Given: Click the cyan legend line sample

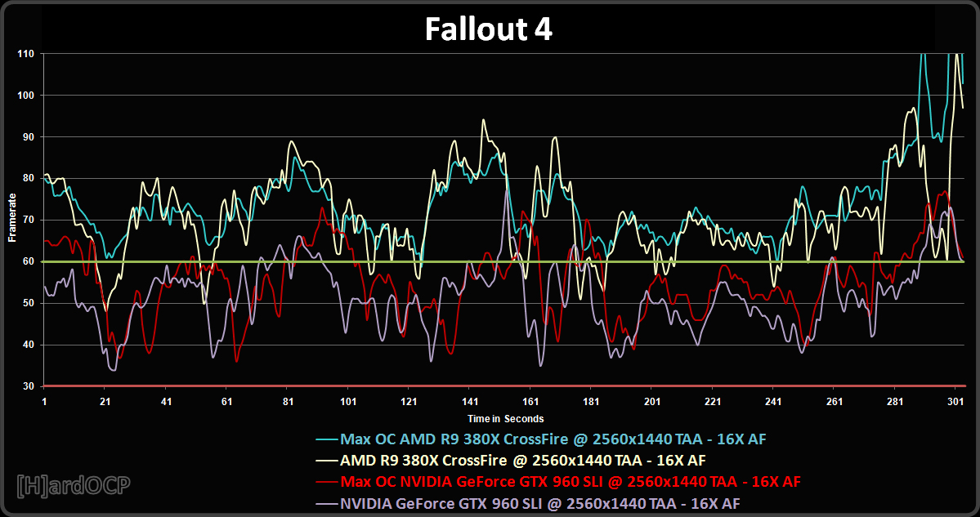Looking at the screenshot, I should pyautogui.click(x=327, y=439).
